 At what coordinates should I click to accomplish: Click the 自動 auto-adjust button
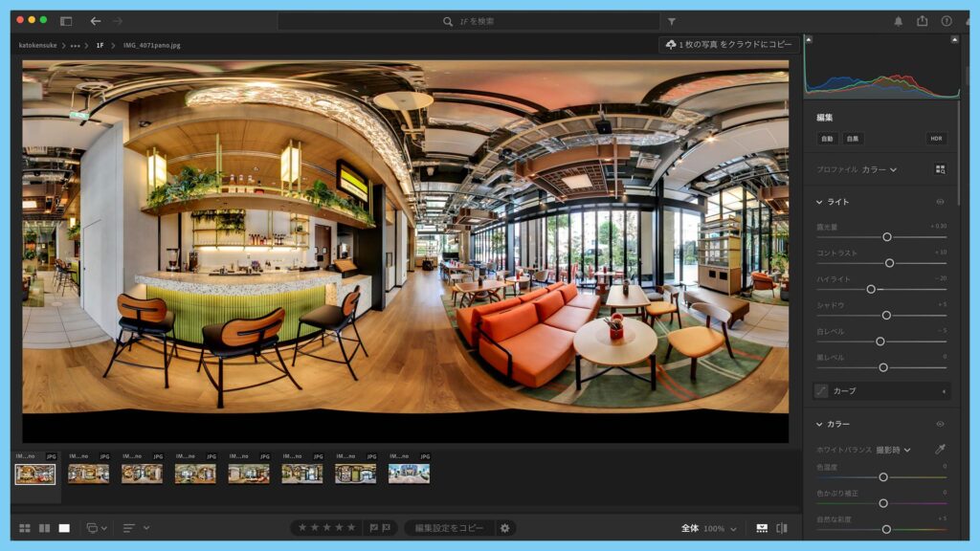[x=827, y=139]
